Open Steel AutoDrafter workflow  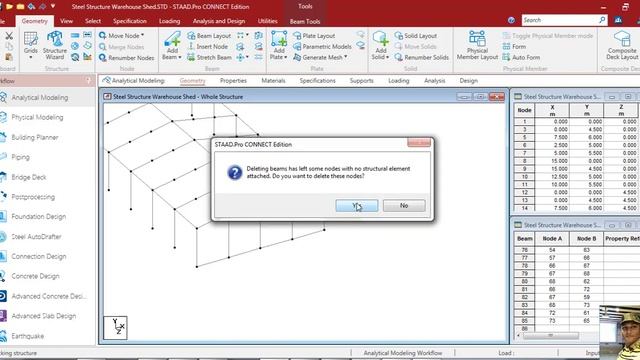[36, 237]
